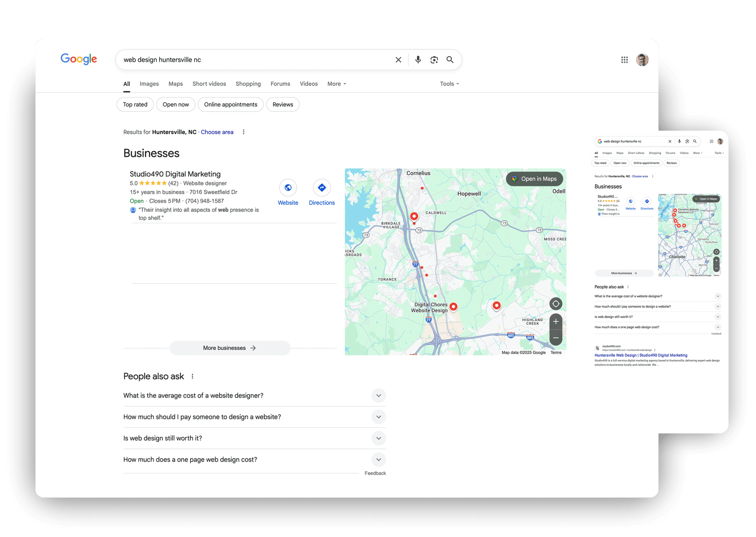
Task: Click Open in Maps on the small window map
Action: coord(706,199)
